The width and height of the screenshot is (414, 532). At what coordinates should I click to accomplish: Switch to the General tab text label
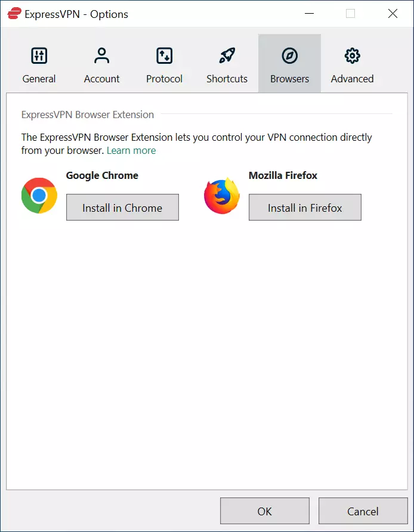[39, 79]
